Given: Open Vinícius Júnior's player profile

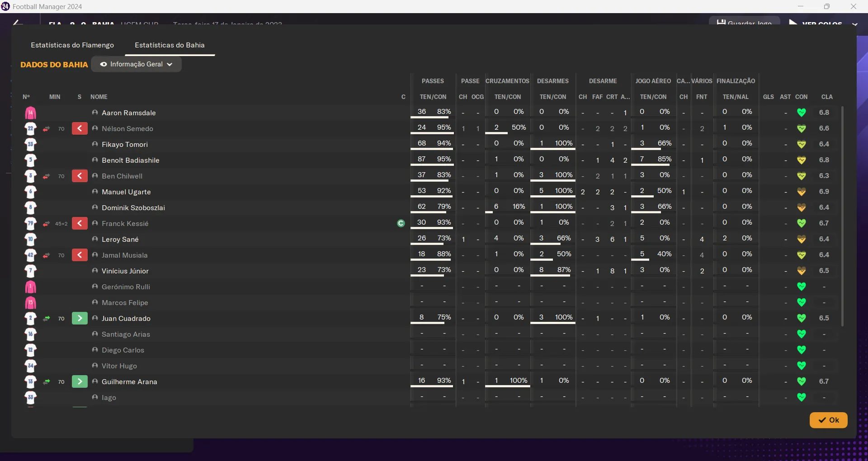Looking at the screenshot, I should point(125,271).
